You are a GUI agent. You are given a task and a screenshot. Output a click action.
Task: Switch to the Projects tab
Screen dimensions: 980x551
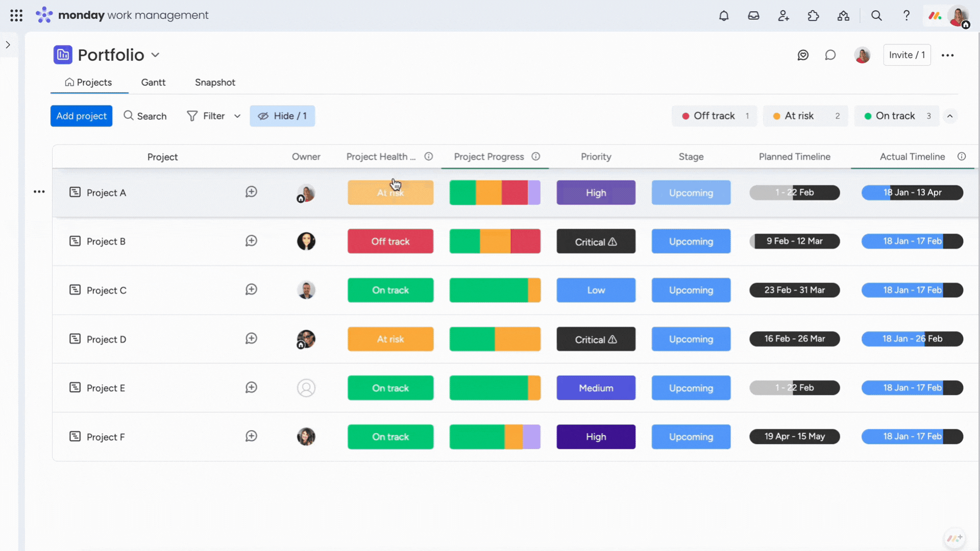[x=89, y=82]
